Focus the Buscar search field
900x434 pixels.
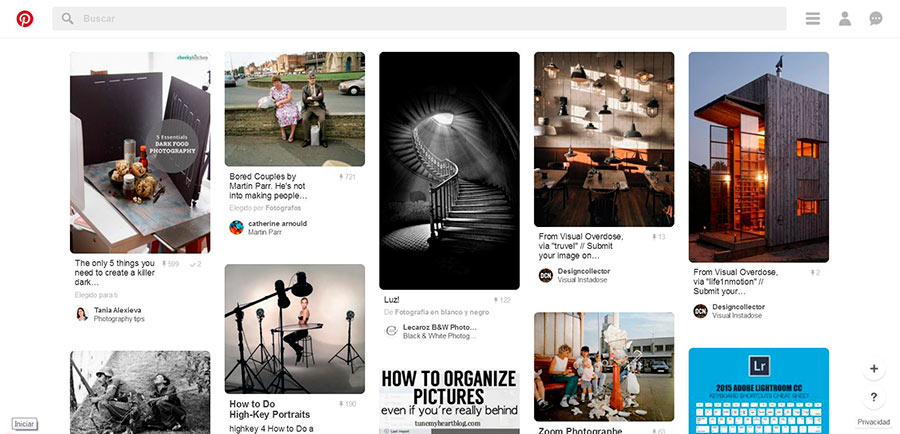pos(419,18)
